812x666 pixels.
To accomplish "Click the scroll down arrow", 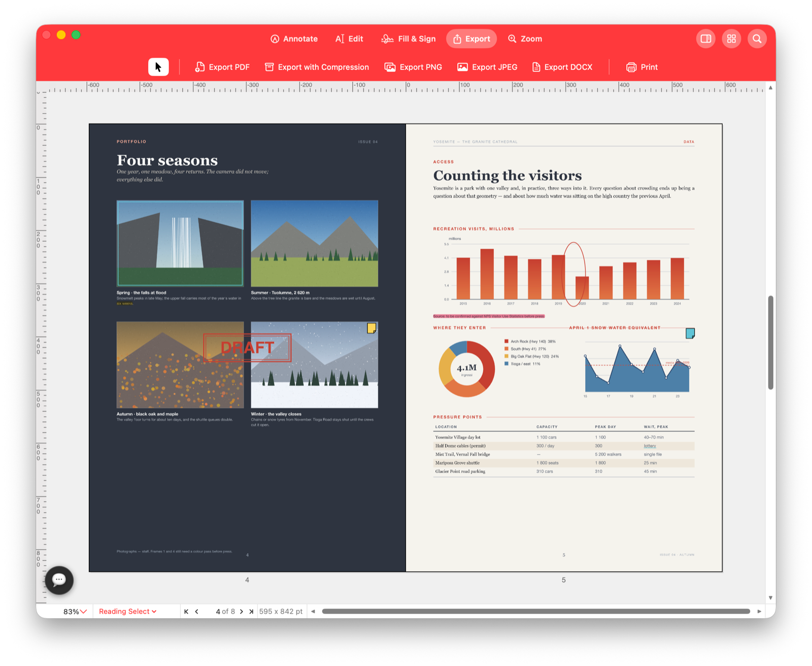I will [x=770, y=598].
